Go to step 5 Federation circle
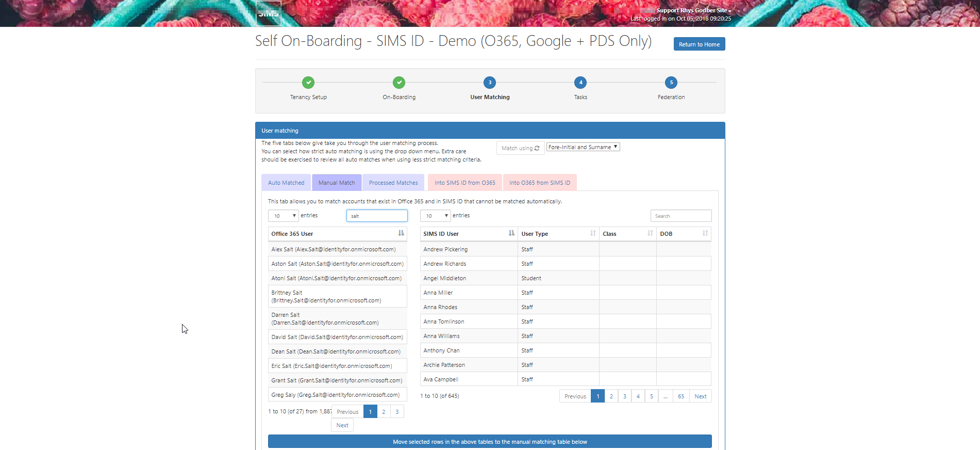 tap(671, 83)
